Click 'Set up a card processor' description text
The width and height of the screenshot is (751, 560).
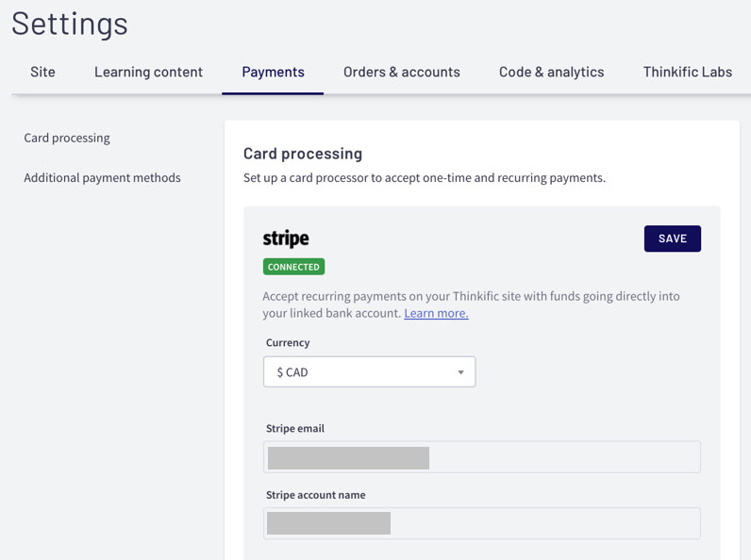click(425, 177)
